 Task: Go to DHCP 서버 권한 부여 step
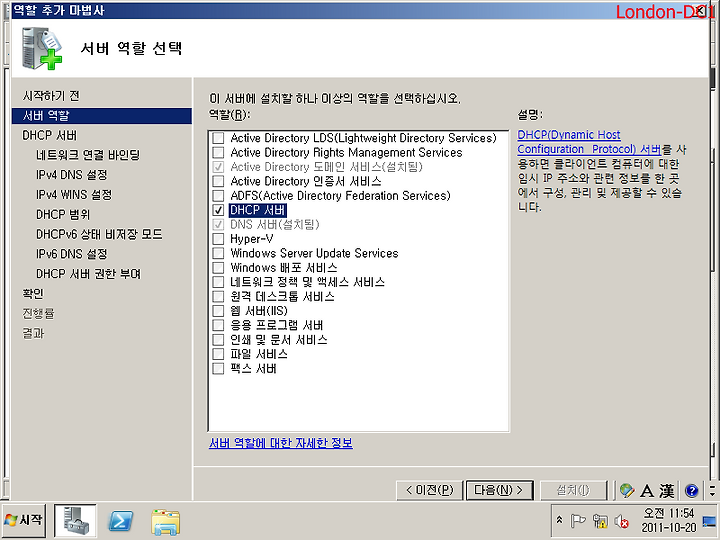click(88, 274)
